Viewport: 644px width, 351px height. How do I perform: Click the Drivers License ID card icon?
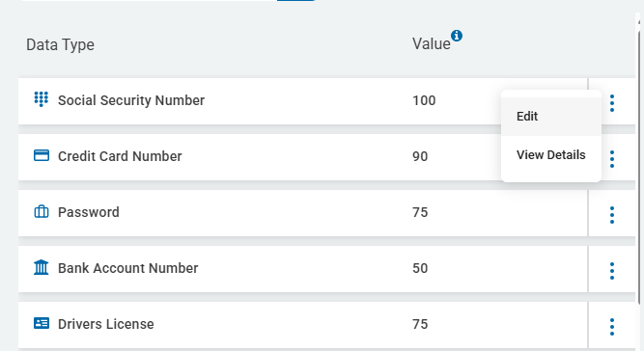pos(42,324)
